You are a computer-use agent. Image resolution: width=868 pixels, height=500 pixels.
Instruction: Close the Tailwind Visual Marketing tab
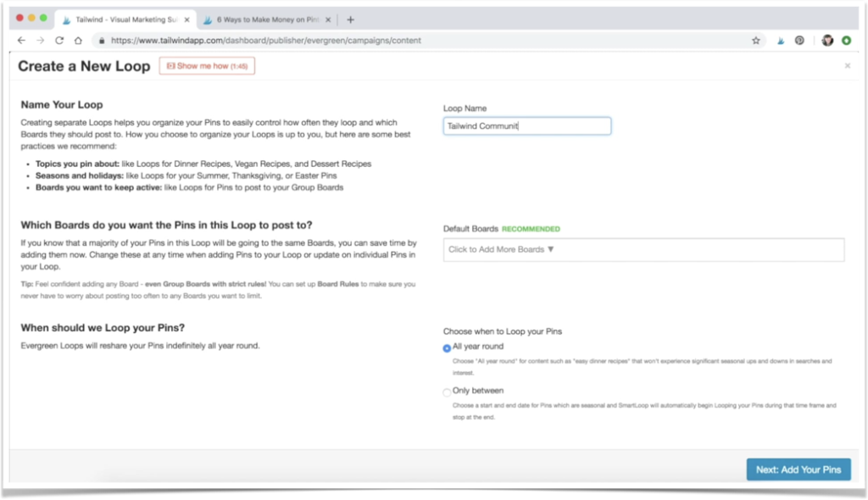coord(187,19)
